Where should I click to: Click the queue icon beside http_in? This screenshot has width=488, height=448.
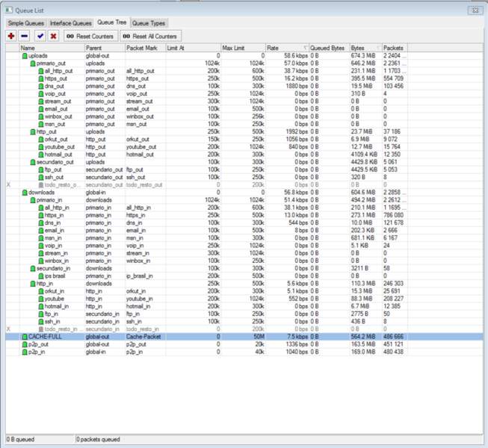click(33, 284)
